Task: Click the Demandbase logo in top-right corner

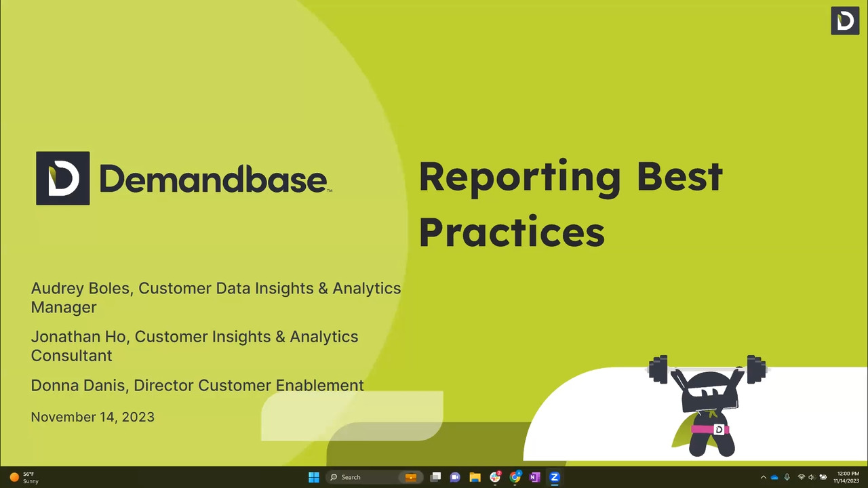Action: (x=845, y=20)
